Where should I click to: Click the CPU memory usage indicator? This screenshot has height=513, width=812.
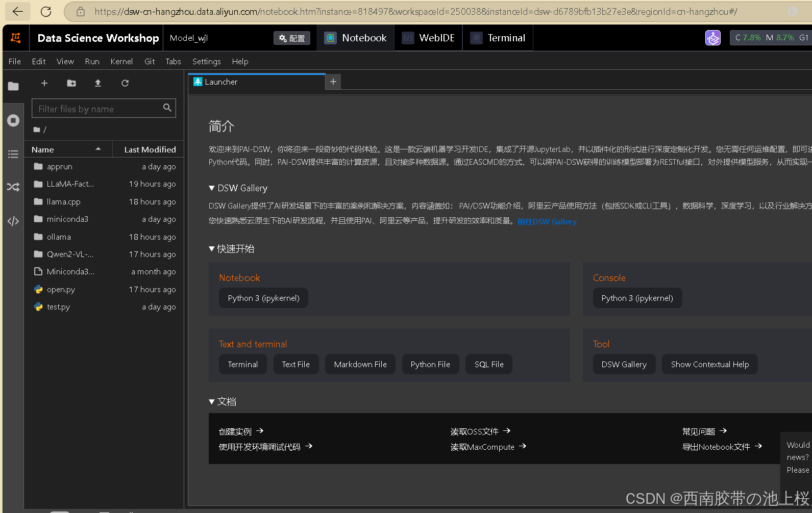(771, 38)
